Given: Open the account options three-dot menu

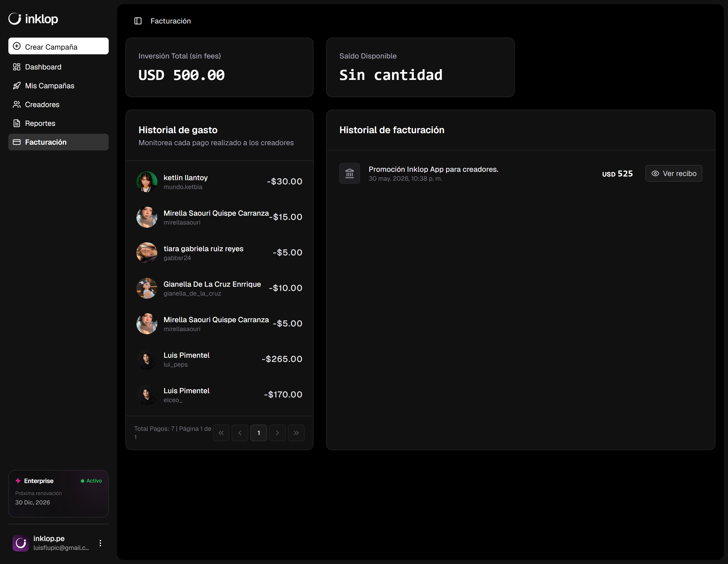Looking at the screenshot, I should click(x=100, y=543).
